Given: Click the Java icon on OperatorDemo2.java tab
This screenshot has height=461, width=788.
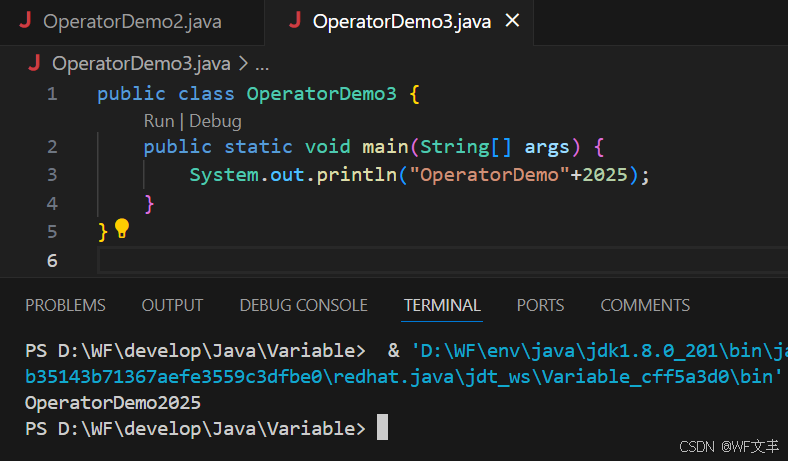Looking at the screenshot, I should (x=25, y=20).
